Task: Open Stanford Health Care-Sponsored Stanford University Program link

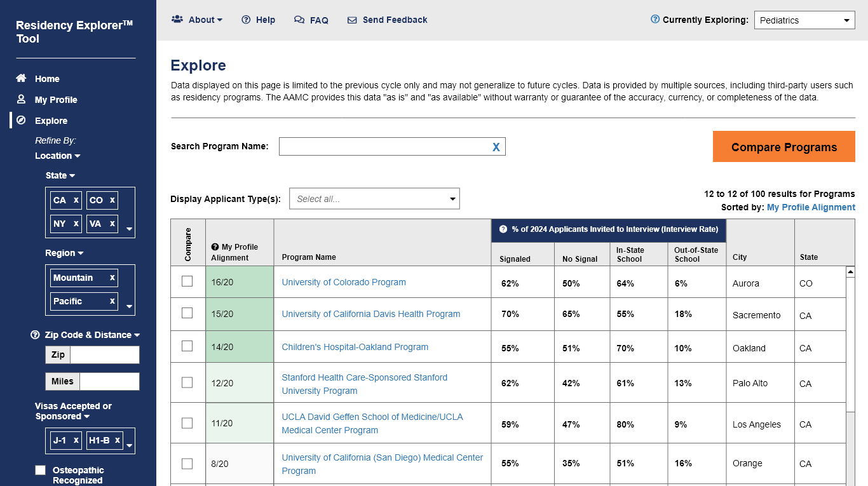Action: [365, 384]
